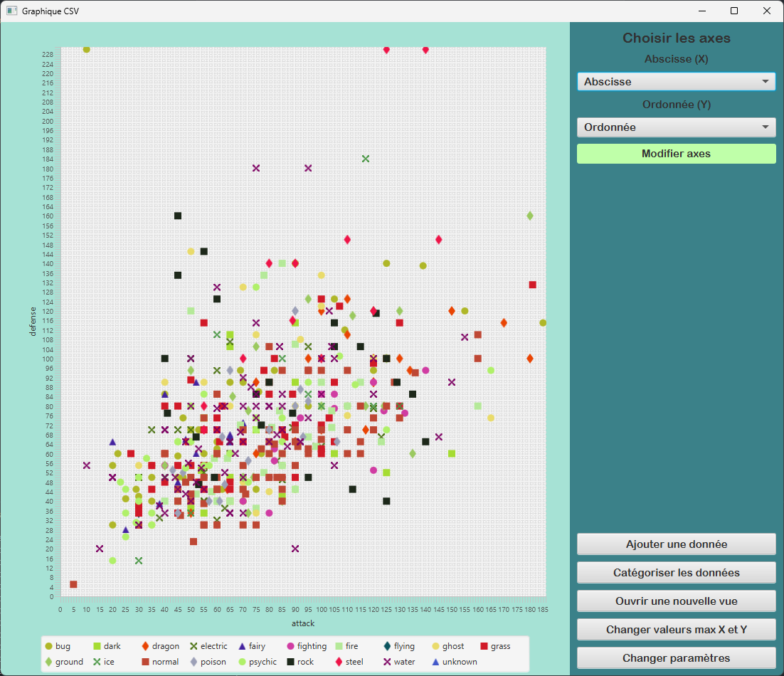The height and width of the screenshot is (676, 784).
Task: Click the psychic legend label
Action: [263, 662]
